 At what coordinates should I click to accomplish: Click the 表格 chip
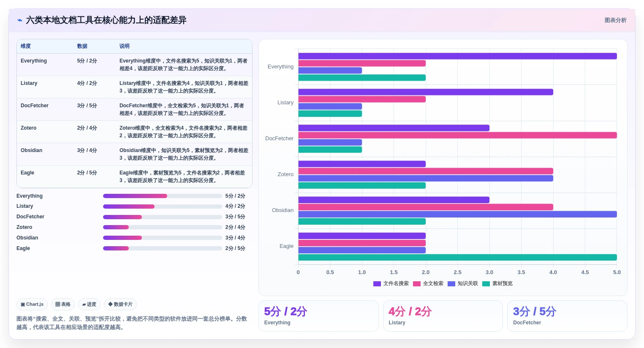[x=63, y=304]
